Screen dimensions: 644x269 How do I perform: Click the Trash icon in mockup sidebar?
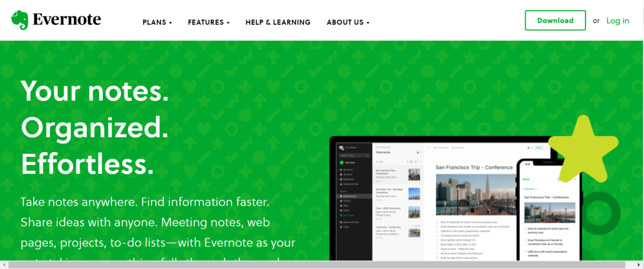coord(341,227)
